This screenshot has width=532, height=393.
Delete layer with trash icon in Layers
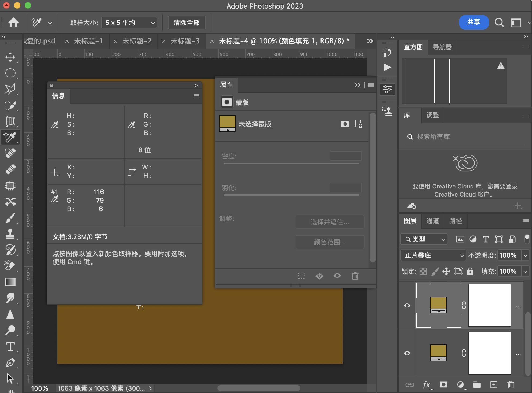point(511,385)
